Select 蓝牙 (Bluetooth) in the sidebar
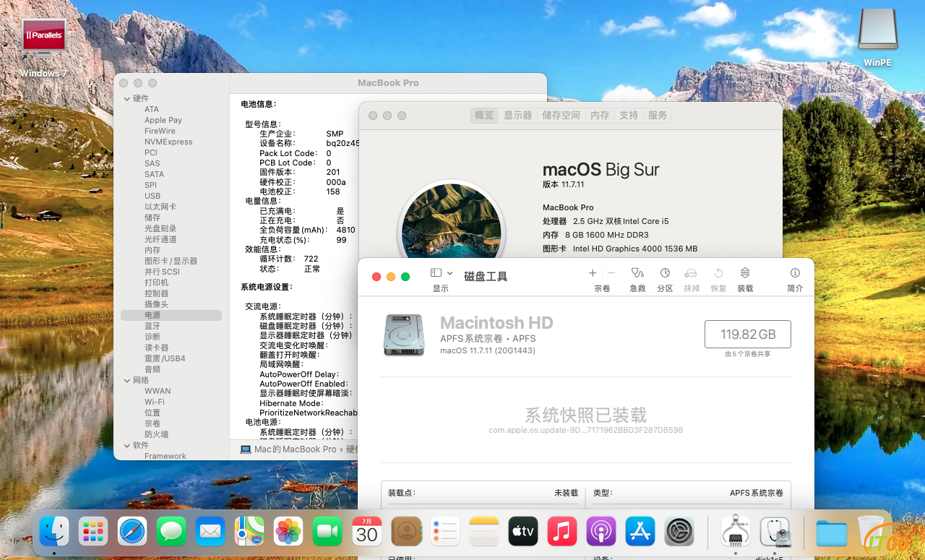Image resolution: width=925 pixels, height=560 pixels. 152,327
